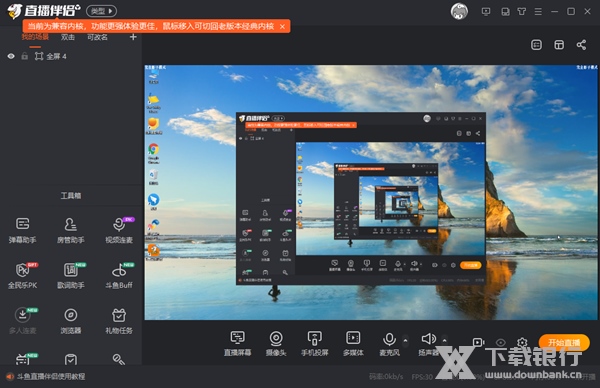Dismiss the orange compatibility kernel notice
The height and width of the screenshot is (388, 600).
pyautogui.click(x=282, y=26)
